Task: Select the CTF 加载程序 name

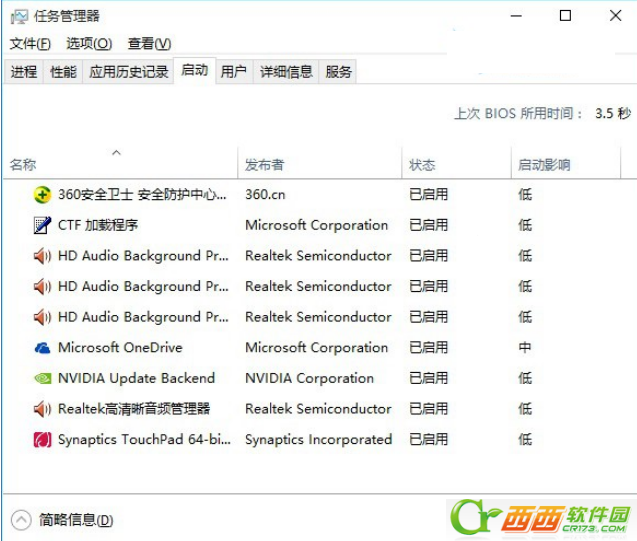Action: (98, 225)
